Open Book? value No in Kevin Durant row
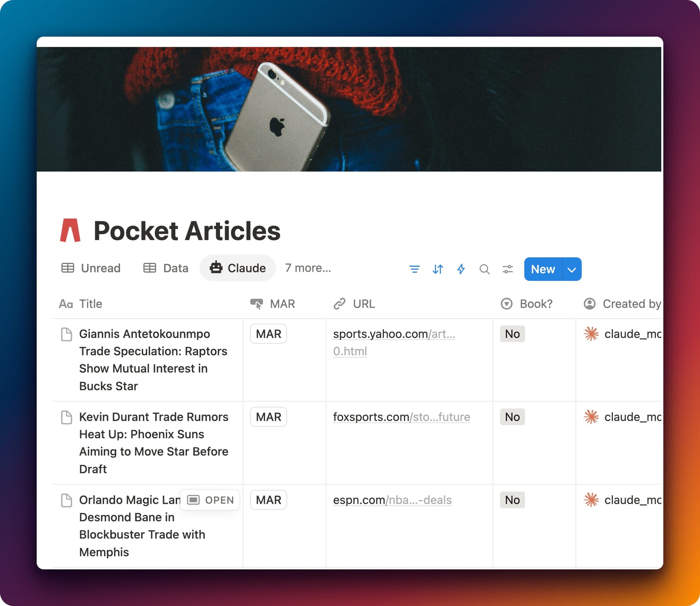The width and height of the screenshot is (700, 606). click(x=512, y=417)
